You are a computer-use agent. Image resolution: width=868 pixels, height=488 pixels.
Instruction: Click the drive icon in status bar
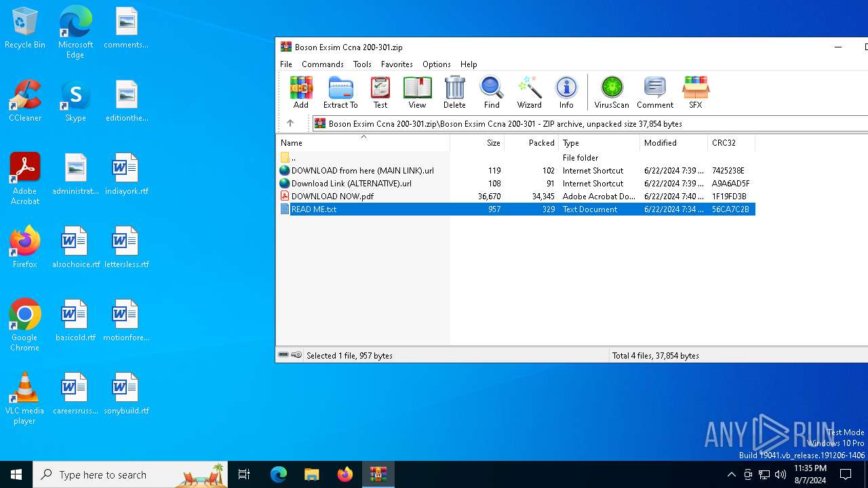coord(284,355)
